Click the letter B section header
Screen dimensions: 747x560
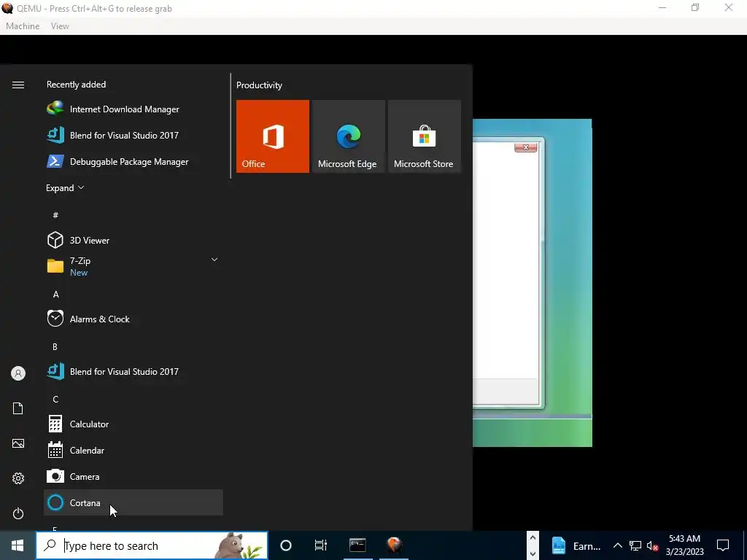tap(55, 346)
